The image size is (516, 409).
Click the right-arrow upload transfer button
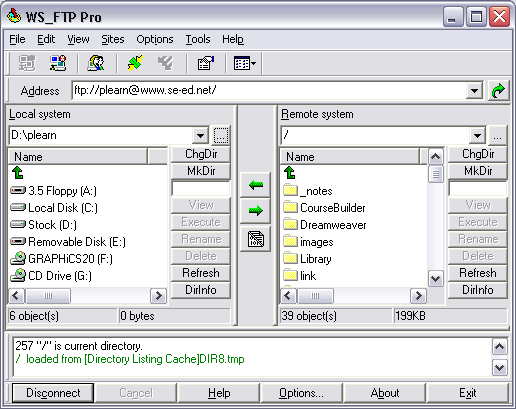[255, 211]
